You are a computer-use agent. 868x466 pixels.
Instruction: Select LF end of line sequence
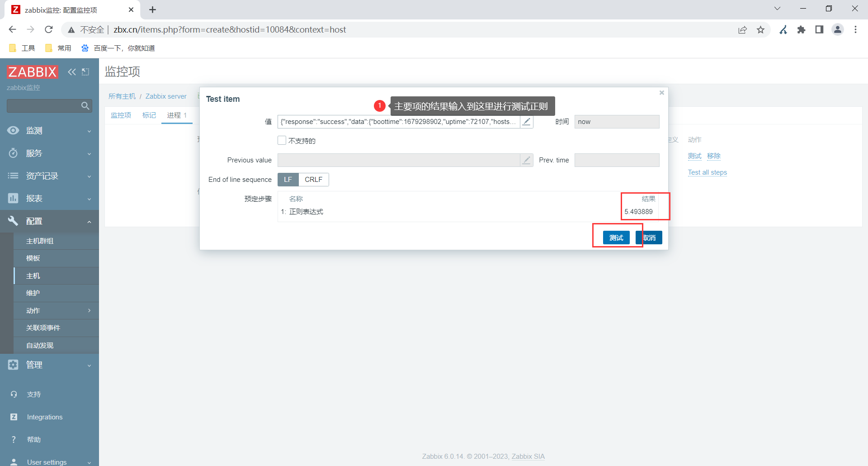288,180
